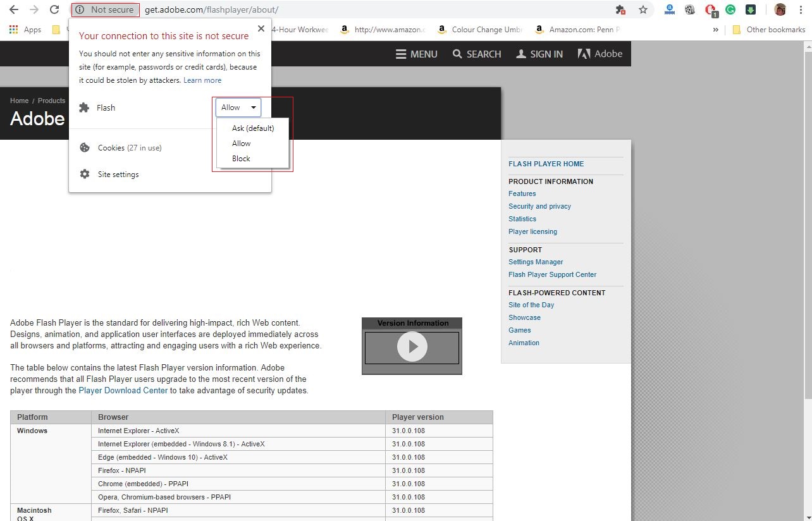Open the Animation sidebar link

[524, 343]
